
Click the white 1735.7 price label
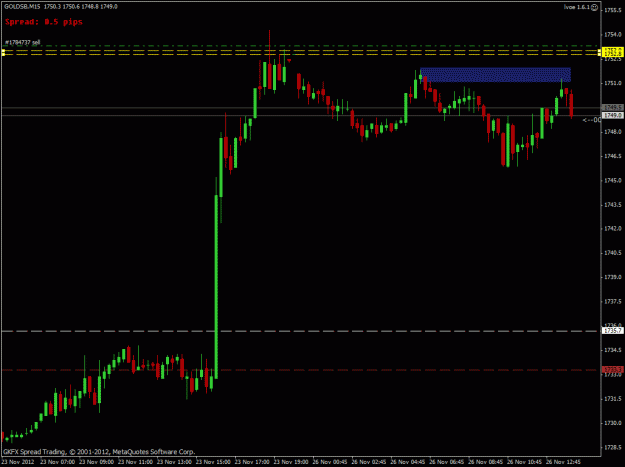point(613,331)
